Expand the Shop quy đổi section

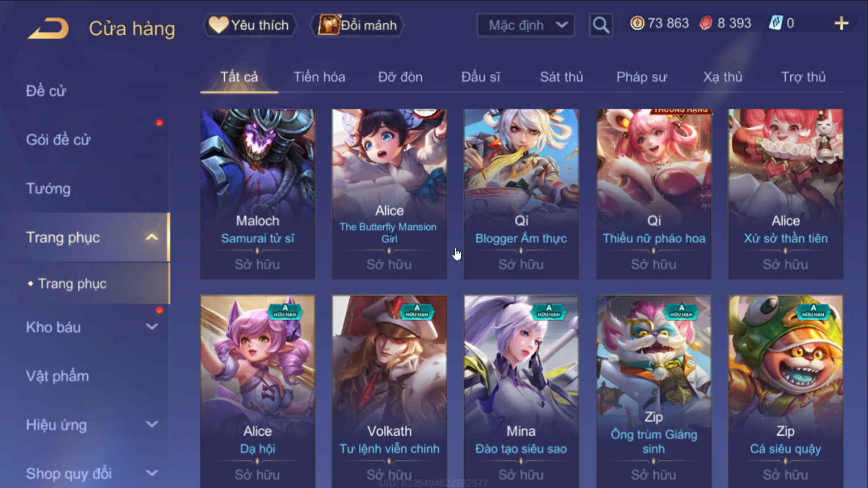pyautogui.click(x=152, y=473)
